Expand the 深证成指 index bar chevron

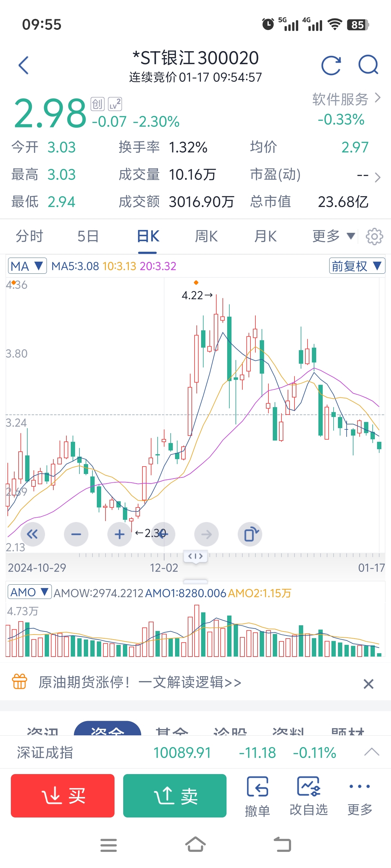(x=372, y=752)
